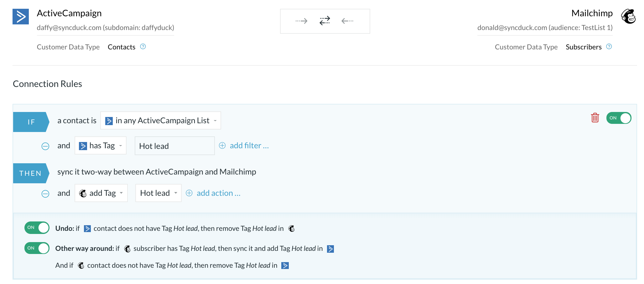The image size is (644, 284).
Task: Toggle the Undo rule switch
Action: [37, 228]
